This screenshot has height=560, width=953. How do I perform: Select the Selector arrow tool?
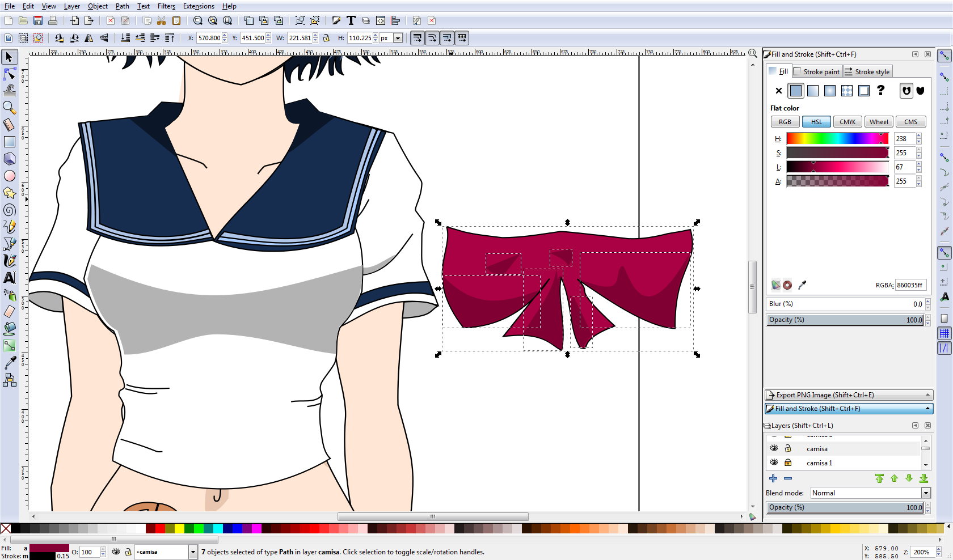tap(10, 57)
